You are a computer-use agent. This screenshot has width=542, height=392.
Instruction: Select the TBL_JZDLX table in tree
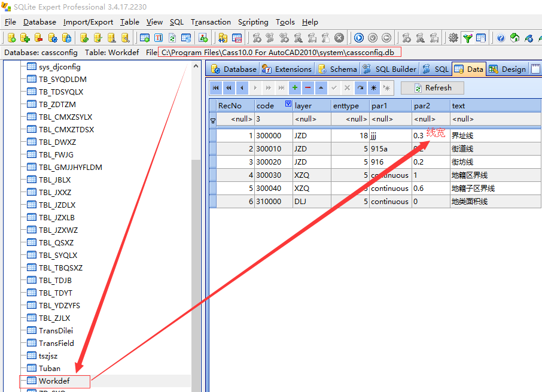(x=57, y=205)
